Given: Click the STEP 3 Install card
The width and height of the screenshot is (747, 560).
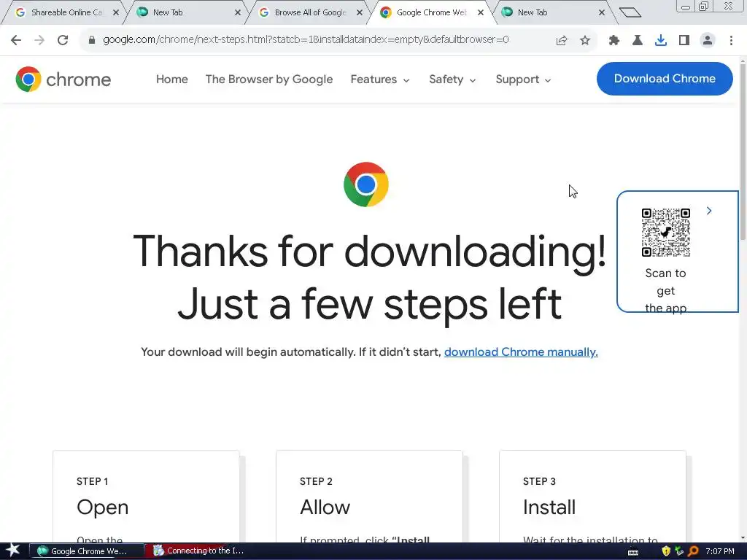Looking at the screenshot, I should pyautogui.click(x=592, y=496).
